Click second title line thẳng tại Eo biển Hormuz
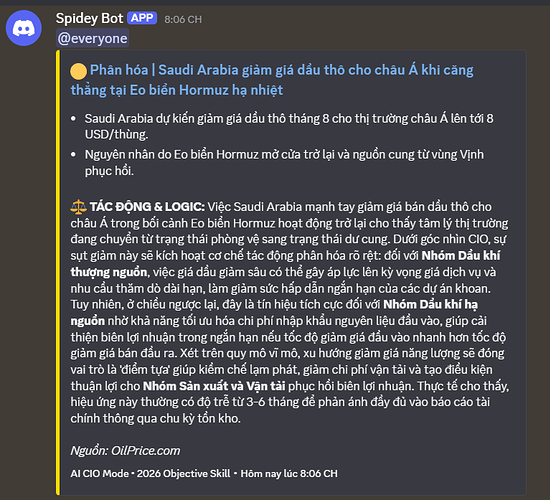The height and width of the screenshot is (500, 550). (x=177, y=90)
